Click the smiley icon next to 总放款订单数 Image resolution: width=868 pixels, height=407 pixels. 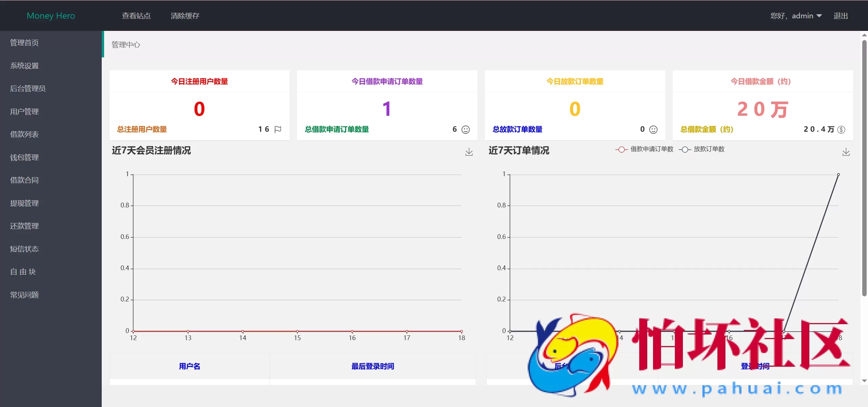tap(653, 129)
